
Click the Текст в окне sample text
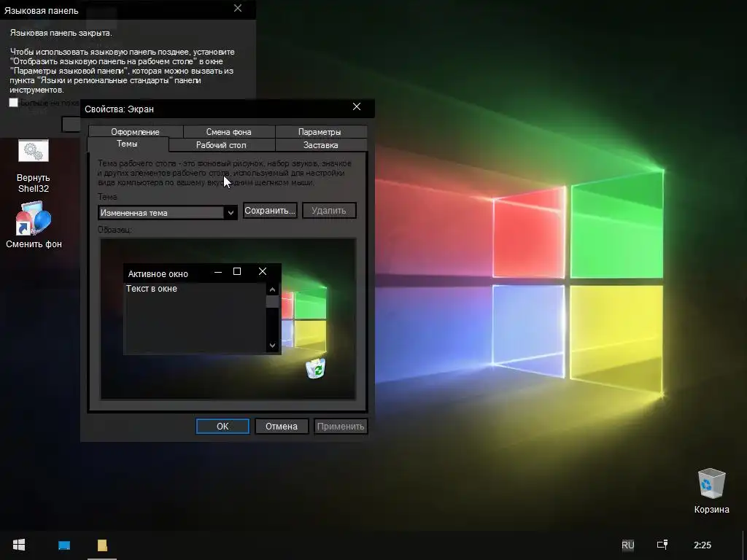pyautogui.click(x=152, y=289)
